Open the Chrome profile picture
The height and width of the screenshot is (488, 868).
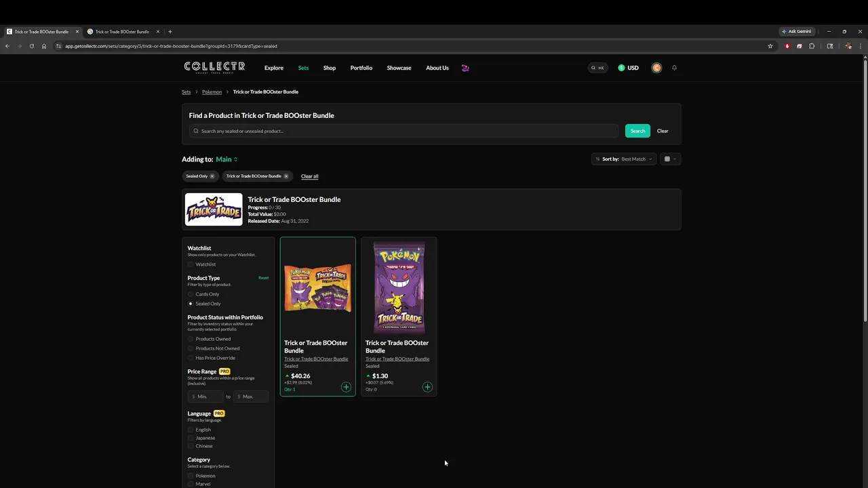pyautogui.click(x=848, y=46)
